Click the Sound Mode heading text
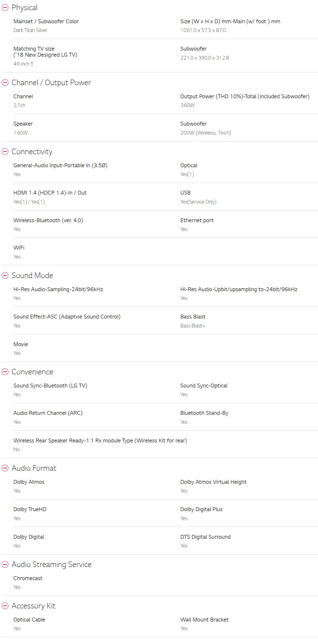 (x=32, y=275)
